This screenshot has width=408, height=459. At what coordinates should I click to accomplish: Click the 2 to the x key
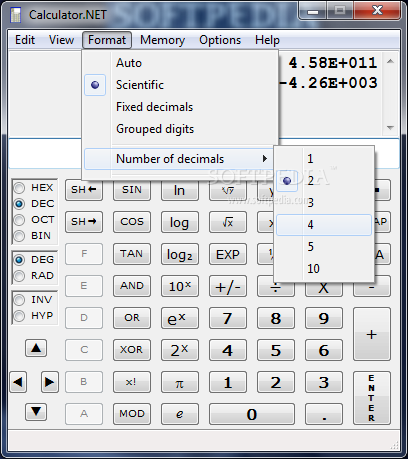pos(180,350)
